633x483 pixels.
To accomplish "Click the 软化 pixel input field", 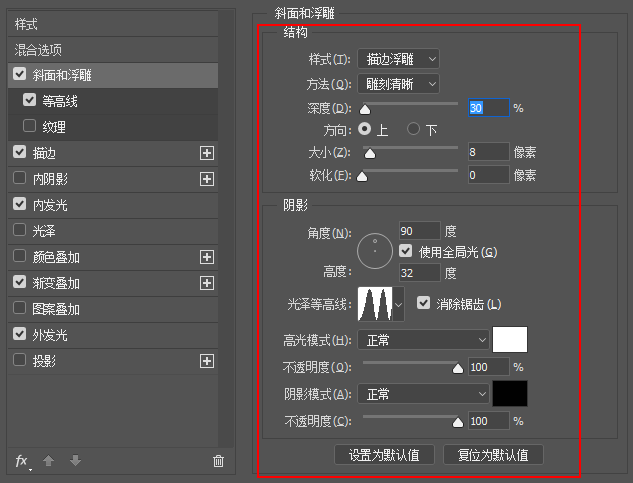I will click(x=488, y=175).
